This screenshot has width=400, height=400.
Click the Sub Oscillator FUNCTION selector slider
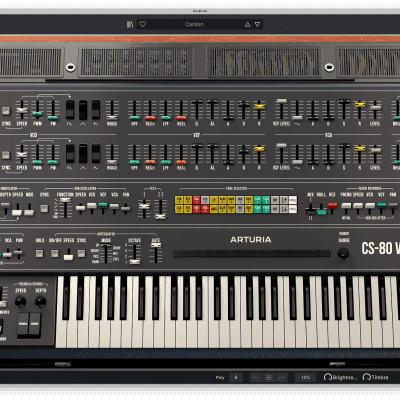(65, 200)
